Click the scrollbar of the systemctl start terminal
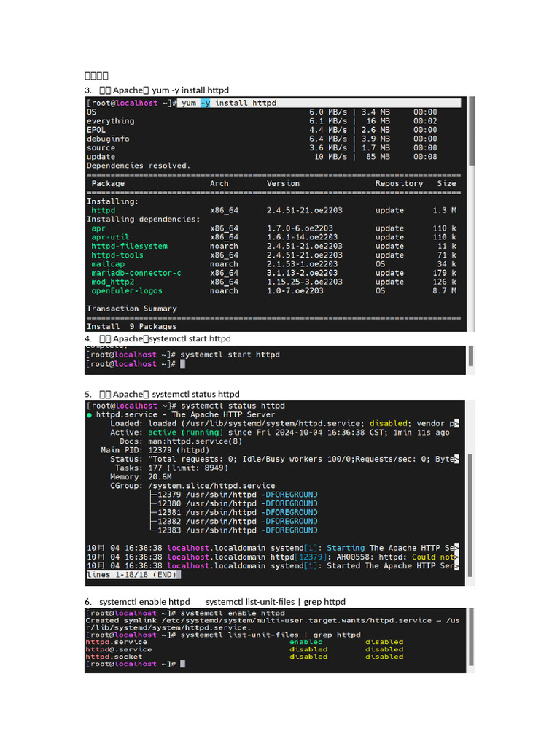The image size is (560, 747). coord(471,356)
